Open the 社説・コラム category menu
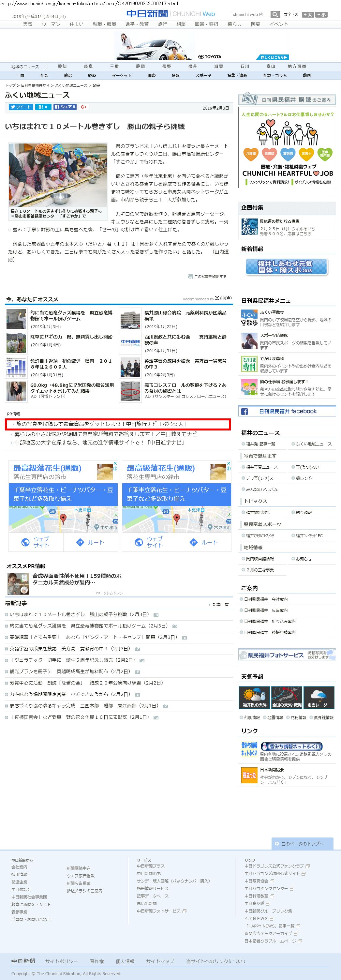Viewport: 341px width, 980px height. [x=275, y=75]
